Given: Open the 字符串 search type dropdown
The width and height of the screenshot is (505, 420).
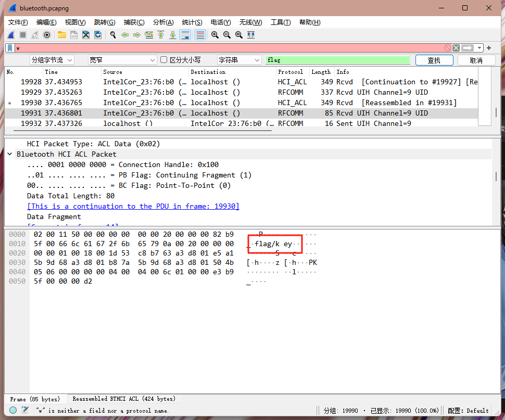Looking at the screenshot, I should pos(239,60).
